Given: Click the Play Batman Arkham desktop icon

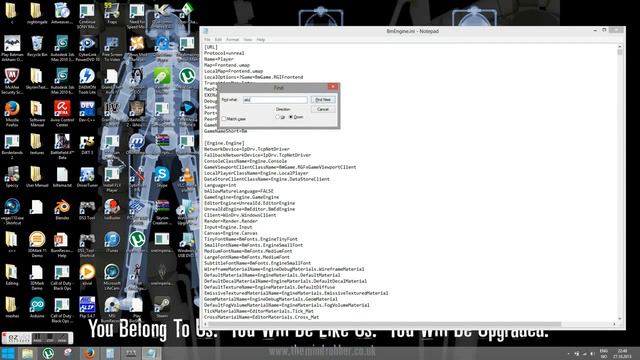Looking at the screenshot, I should [12, 49].
